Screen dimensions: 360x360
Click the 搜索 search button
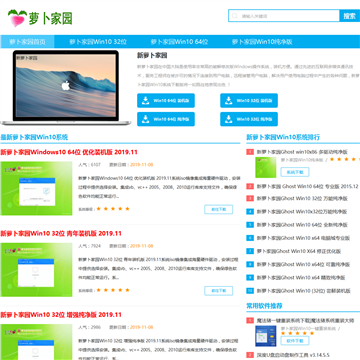350,16
